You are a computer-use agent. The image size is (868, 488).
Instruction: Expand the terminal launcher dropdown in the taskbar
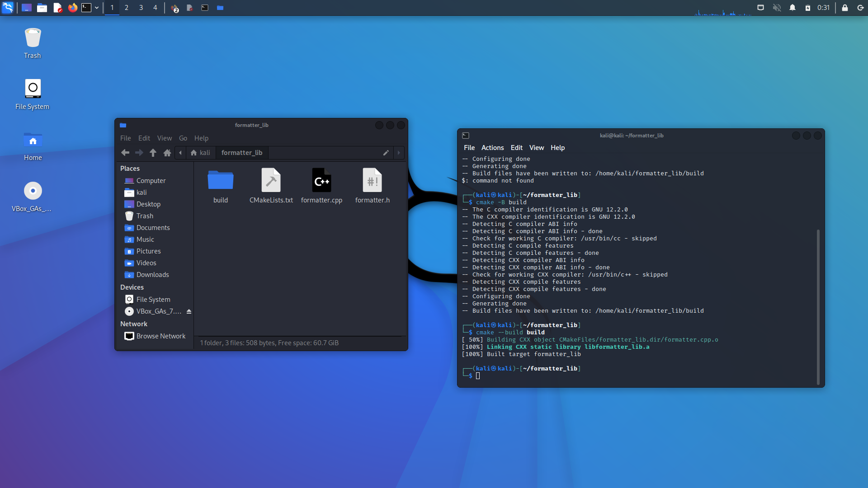pyautogui.click(x=97, y=8)
